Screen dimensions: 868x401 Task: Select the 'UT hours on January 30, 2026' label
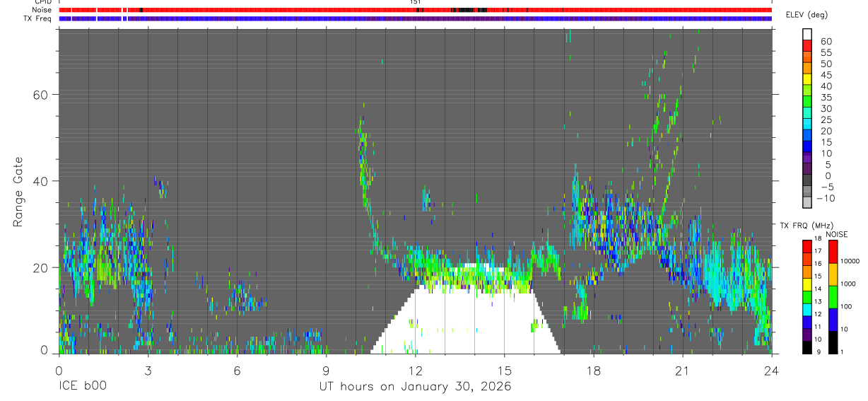(415, 387)
